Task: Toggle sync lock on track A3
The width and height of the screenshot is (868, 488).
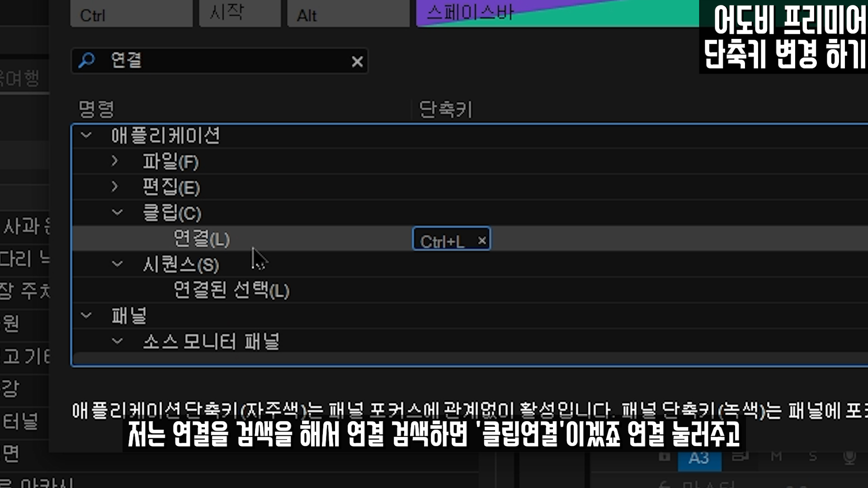Action: coord(741,456)
